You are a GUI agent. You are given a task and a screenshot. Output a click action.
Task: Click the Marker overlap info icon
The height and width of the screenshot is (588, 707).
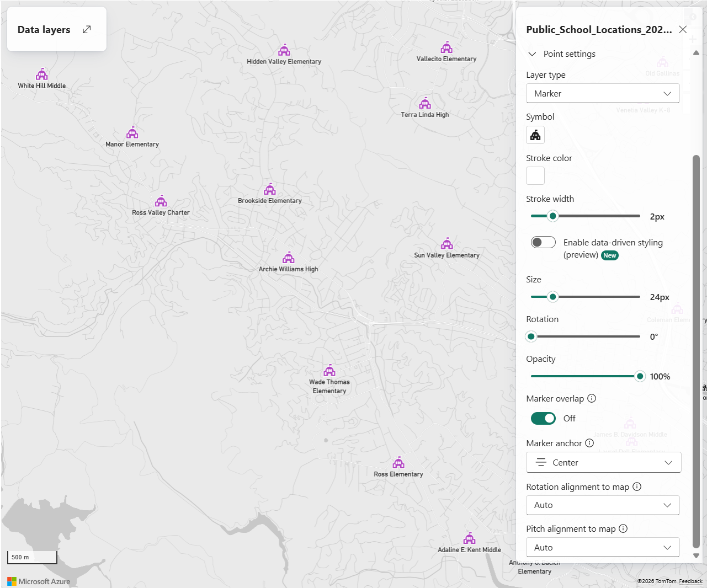click(592, 398)
